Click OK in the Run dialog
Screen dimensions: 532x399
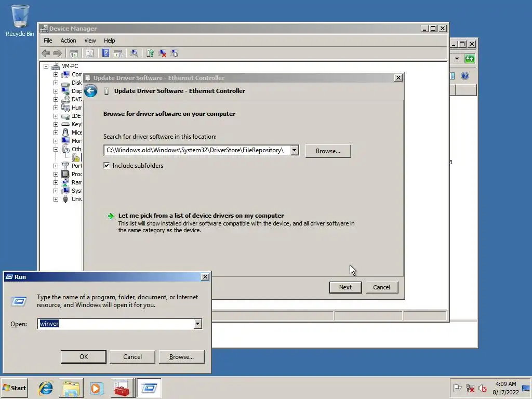click(x=84, y=356)
